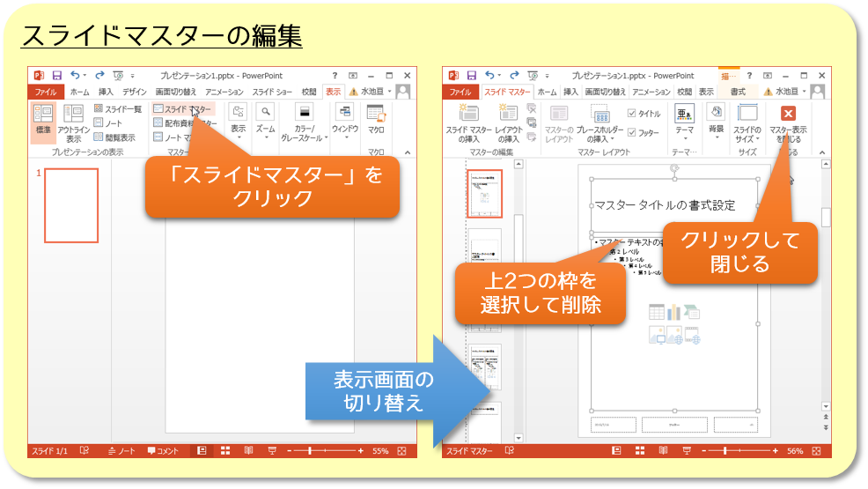The width and height of the screenshot is (868, 489).
Task: Open カラー/グレースケール dropdown in left window
Action: tap(304, 123)
